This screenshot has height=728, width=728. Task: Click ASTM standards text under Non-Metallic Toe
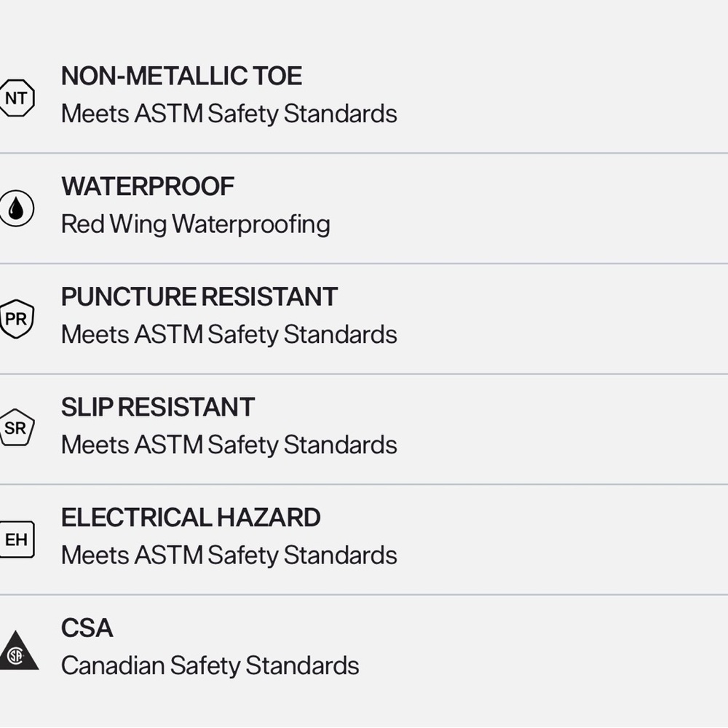[x=229, y=114]
